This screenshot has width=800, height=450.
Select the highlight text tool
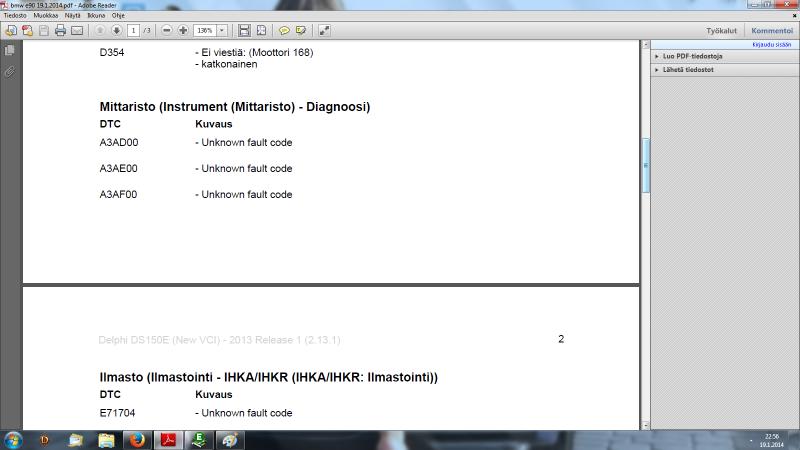pyautogui.click(x=300, y=31)
